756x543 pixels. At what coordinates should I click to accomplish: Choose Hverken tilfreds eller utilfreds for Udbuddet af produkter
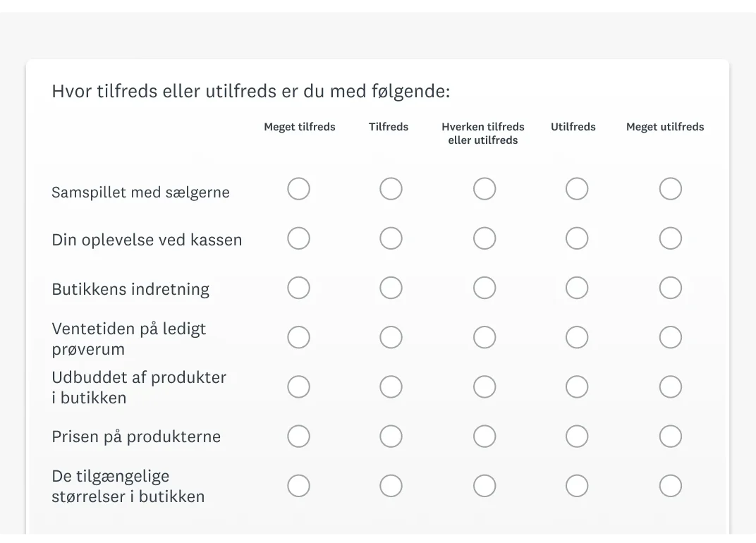(484, 386)
